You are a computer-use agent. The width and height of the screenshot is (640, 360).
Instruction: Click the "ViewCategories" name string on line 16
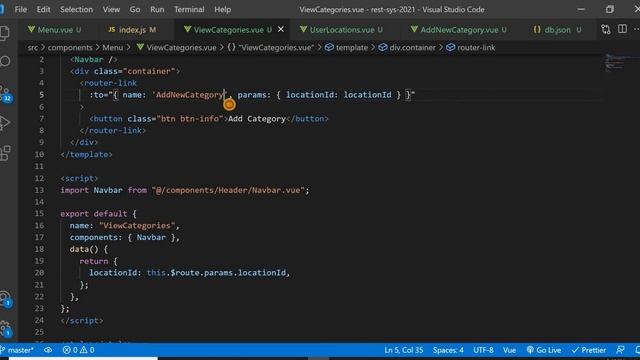pyautogui.click(x=137, y=226)
